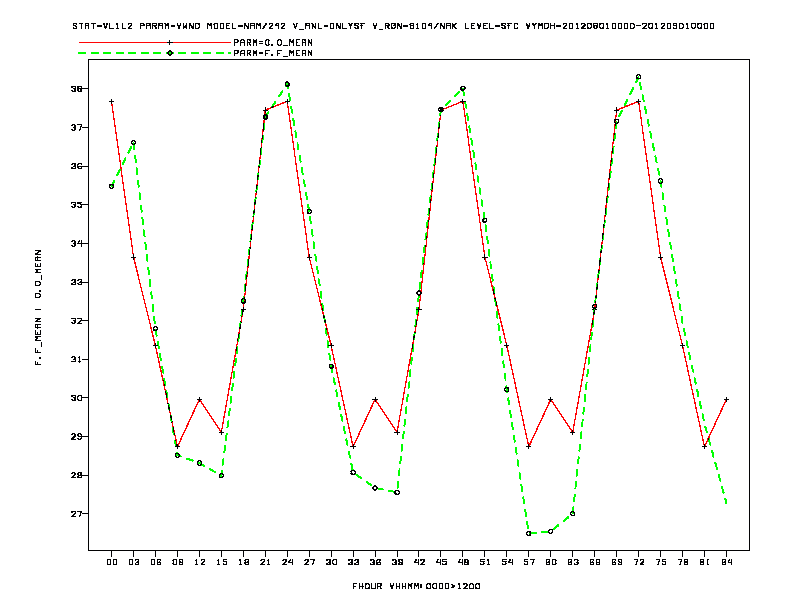Select green forecast marker at hour 39

click(397, 492)
